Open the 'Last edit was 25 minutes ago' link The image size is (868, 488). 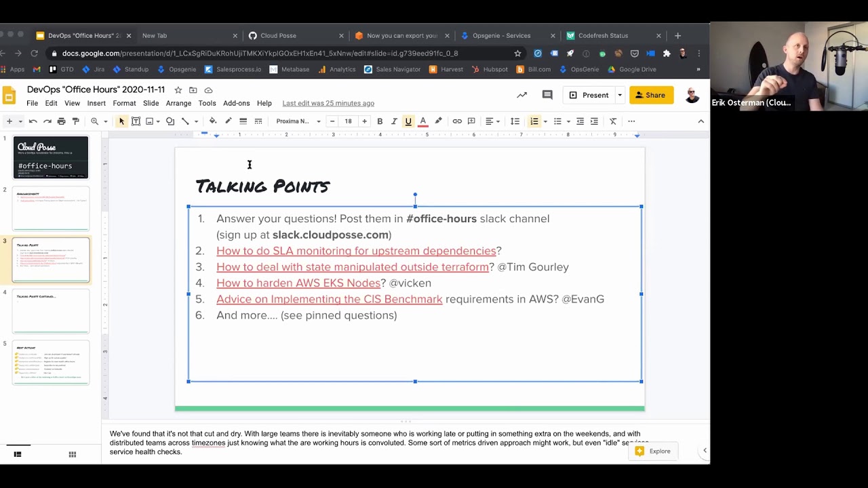point(328,103)
